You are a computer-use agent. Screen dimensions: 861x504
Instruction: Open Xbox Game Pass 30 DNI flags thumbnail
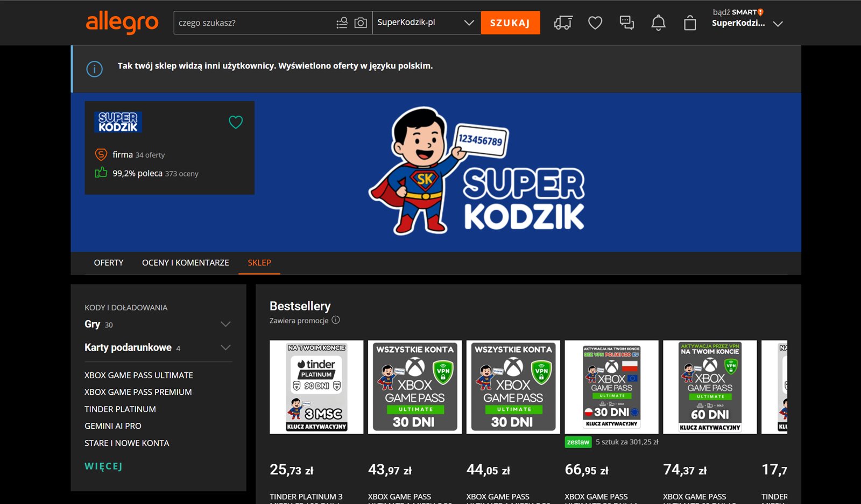(x=611, y=387)
